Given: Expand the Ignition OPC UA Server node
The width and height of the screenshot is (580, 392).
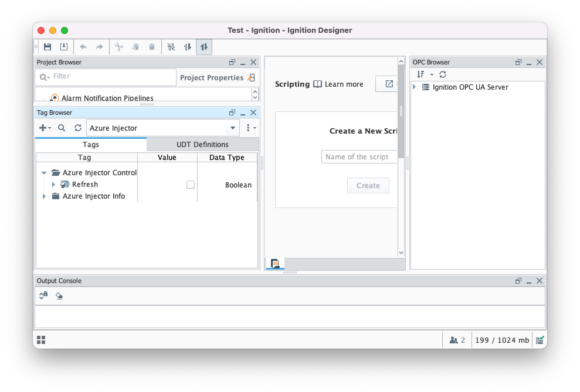Looking at the screenshot, I should pyautogui.click(x=415, y=87).
